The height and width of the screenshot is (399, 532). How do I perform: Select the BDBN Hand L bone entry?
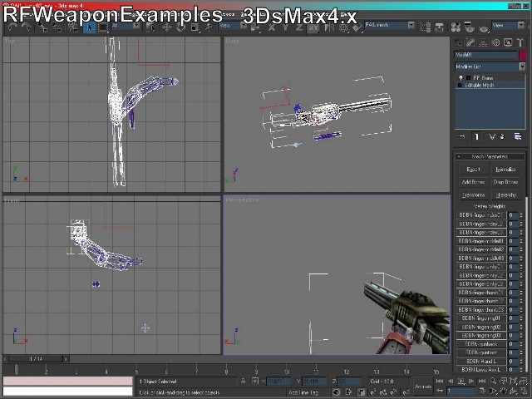tap(481, 362)
